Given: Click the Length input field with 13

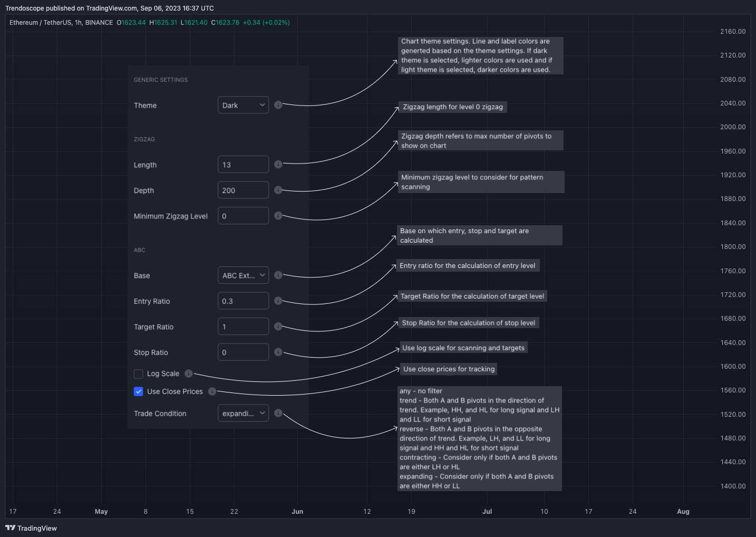Looking at the screenshot, I should 243,165.
